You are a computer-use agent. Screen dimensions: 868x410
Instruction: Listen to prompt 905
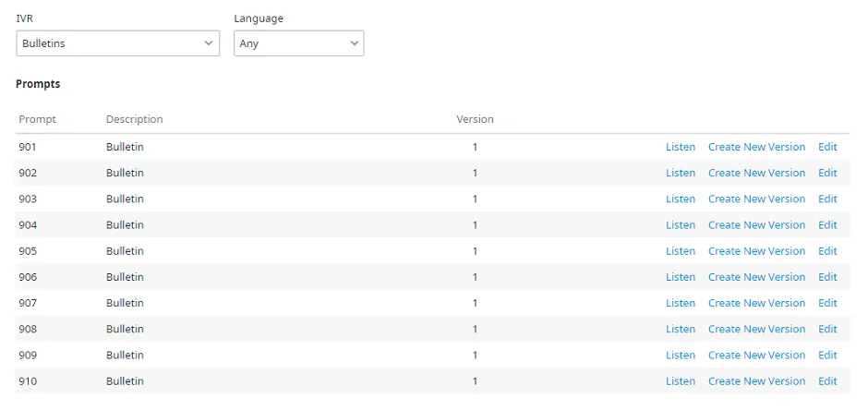(x=681, y=250)
